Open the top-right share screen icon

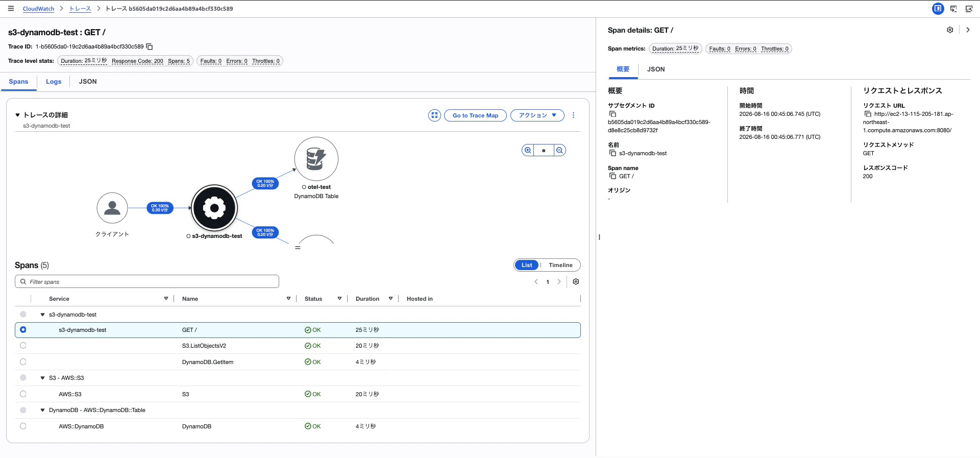tap(969, 9)
